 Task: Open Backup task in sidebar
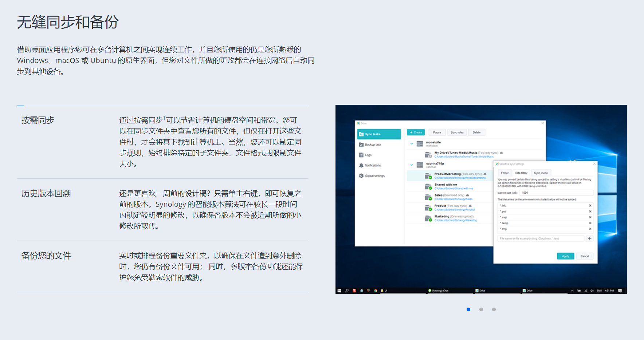[x=373, y=145]
